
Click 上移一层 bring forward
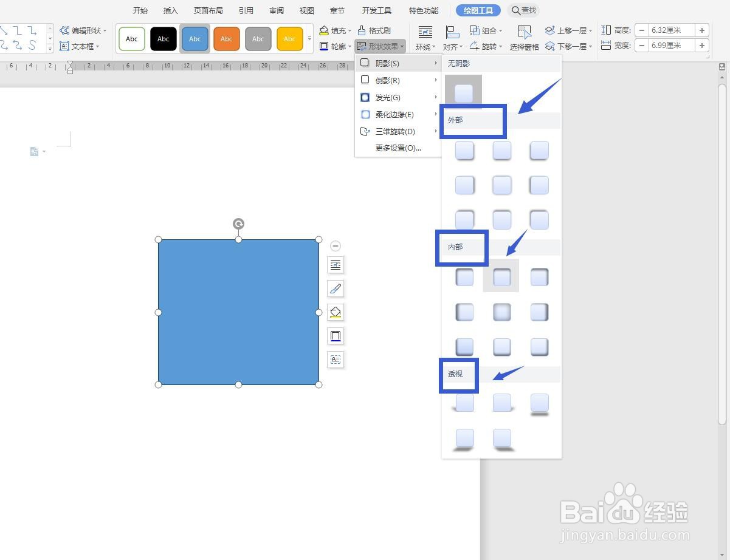click(x=569, y=30)
